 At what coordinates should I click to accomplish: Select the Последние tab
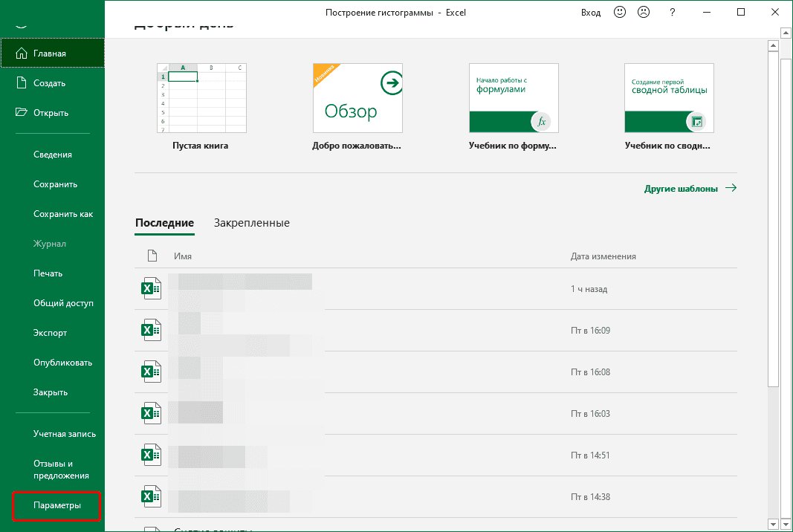click(164, 222)
